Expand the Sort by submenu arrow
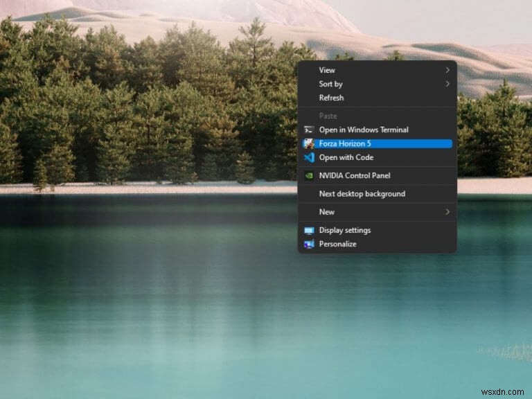Image resolution: width=532 pixels, height=399 pixels. [447, 84]
